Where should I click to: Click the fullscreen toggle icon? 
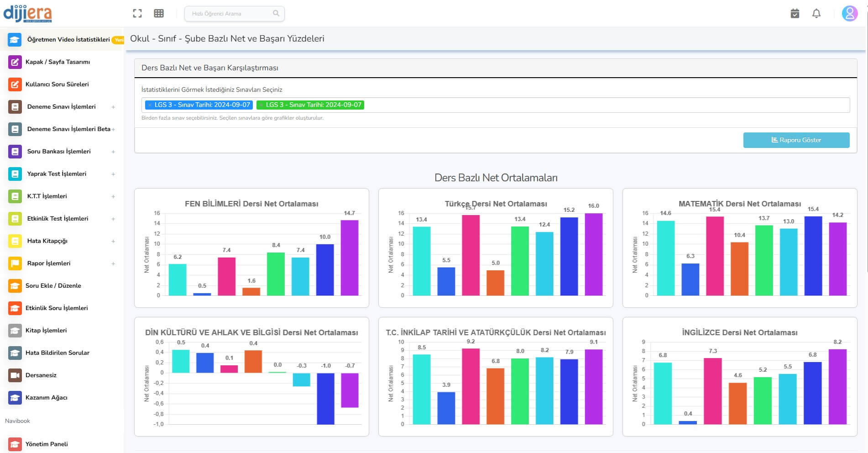click(x=137, y=14)
